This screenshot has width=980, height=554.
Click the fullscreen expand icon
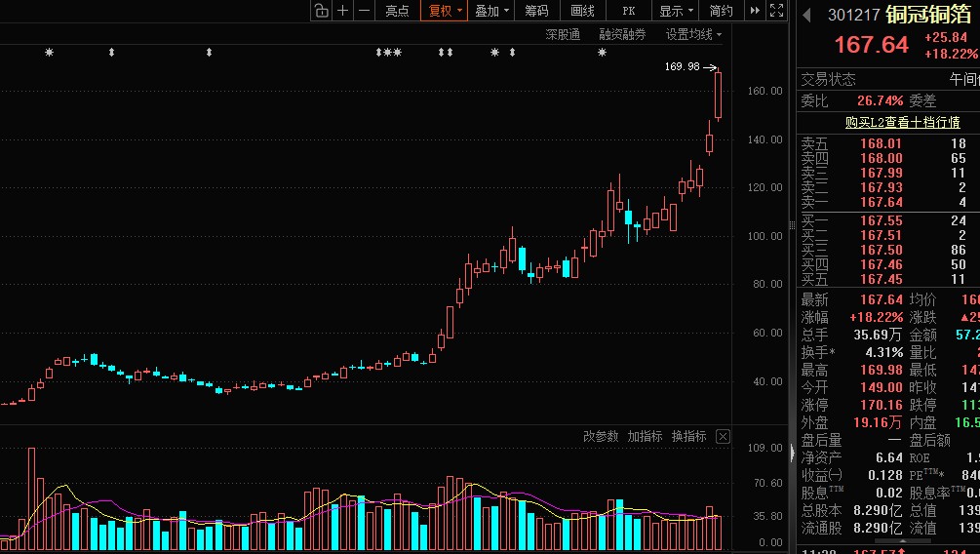[776, 11]
